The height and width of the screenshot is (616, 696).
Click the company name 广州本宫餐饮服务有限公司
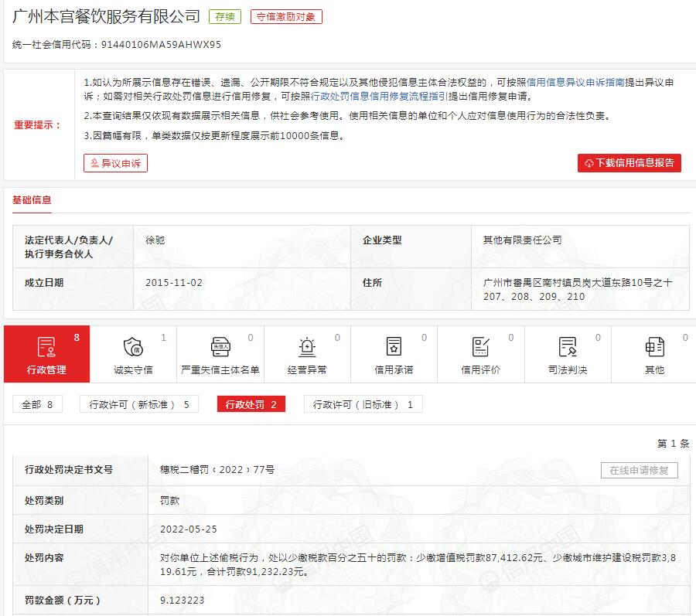[107, 17]
